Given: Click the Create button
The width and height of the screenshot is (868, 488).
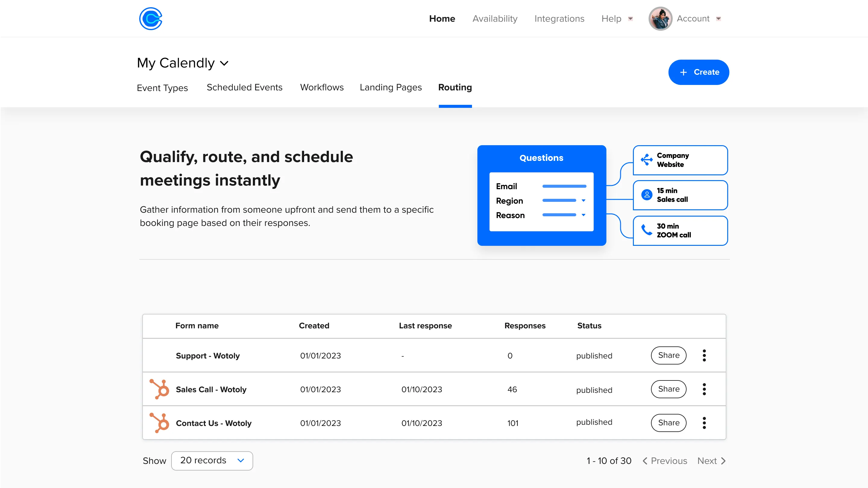Looking at the screenshot, I should [x=699, y=72].
